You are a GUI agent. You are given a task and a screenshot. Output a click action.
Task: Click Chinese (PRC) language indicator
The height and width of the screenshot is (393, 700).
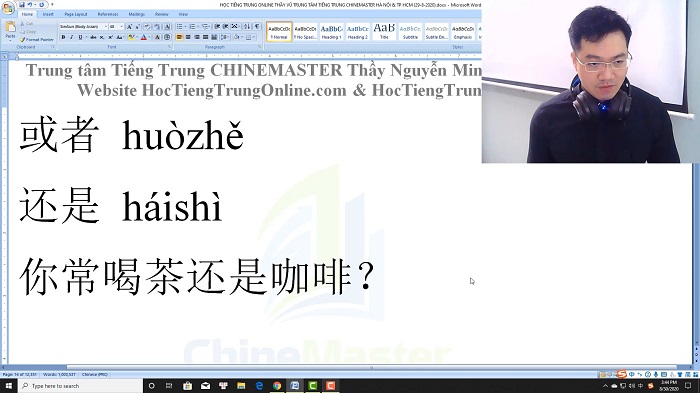(x=95, y=375)
